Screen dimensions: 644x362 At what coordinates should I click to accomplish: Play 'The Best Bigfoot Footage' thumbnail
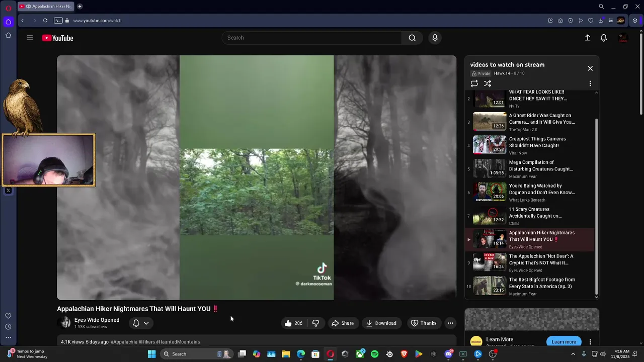tap(490, 286)
